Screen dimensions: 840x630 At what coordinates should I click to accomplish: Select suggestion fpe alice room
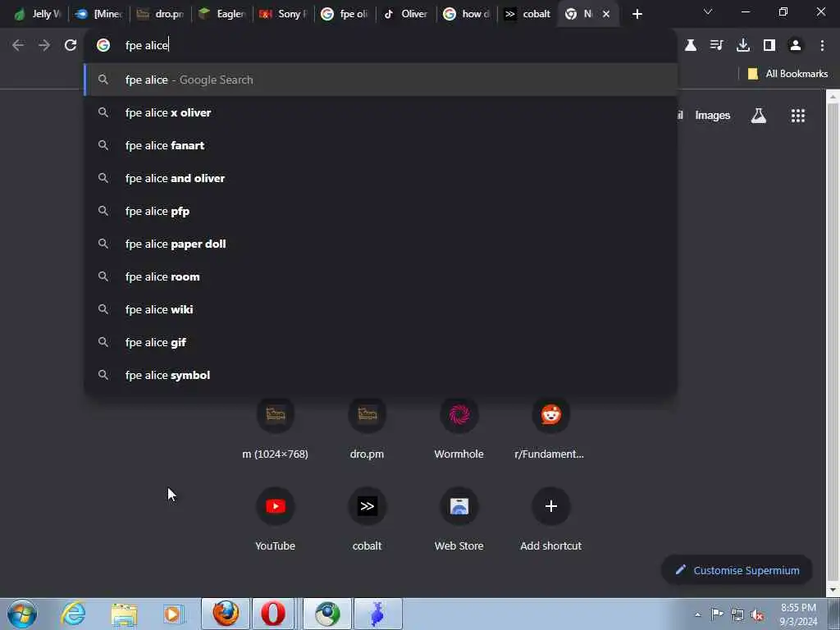click(x=381, y=276)
